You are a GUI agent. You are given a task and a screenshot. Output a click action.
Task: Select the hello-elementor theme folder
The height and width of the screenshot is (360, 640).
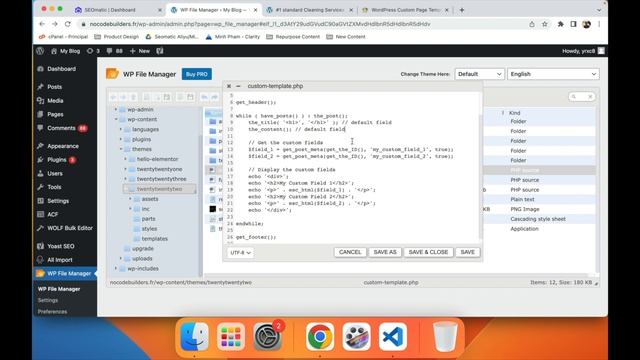157,159
